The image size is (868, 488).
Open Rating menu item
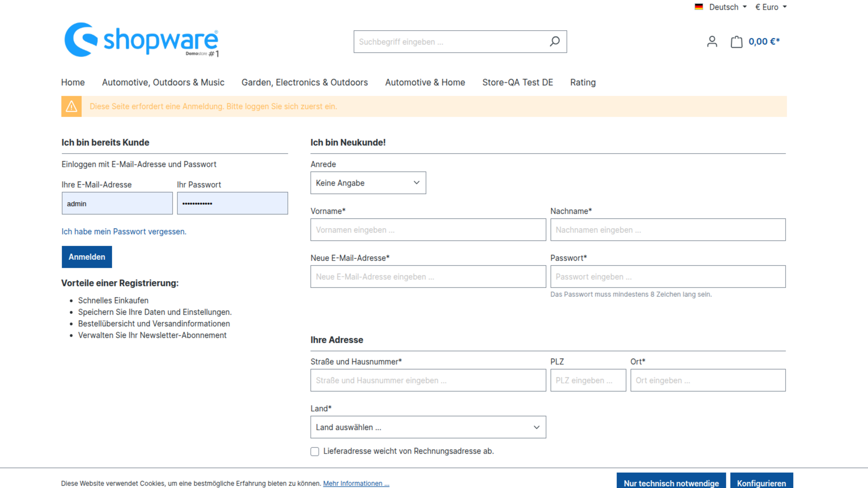click(583, 82)
